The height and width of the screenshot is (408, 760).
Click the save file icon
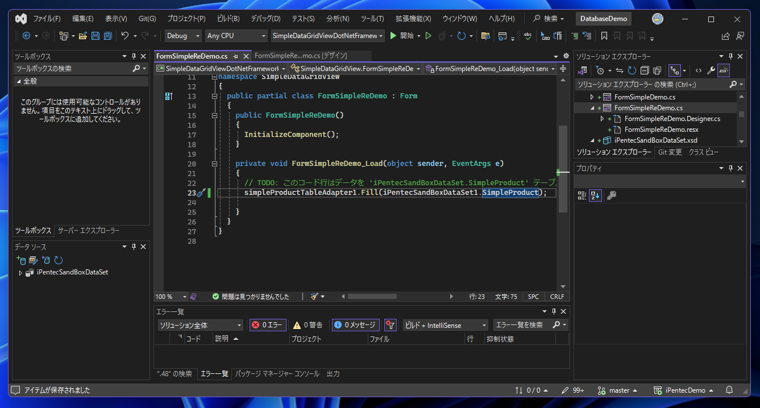pyautogui.click(x=95, y=36)
